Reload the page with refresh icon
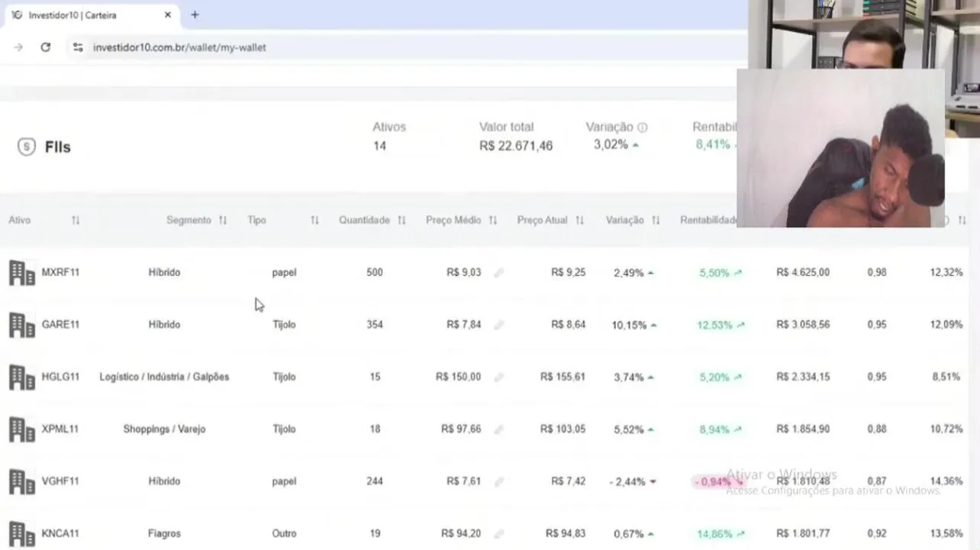This screenshot has height=550, width=980. [x=46, y=47]
